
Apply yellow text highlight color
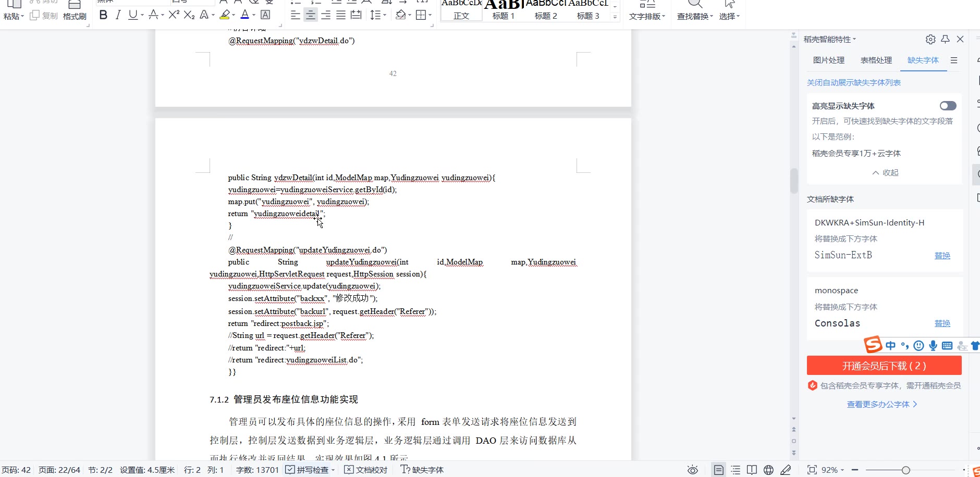click(225, 15)
